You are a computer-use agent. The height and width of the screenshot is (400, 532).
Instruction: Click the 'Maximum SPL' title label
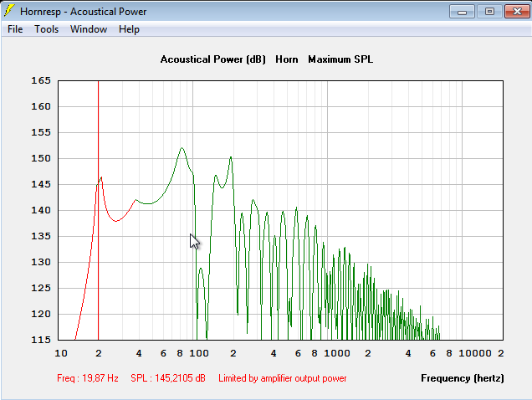(340, 59)
